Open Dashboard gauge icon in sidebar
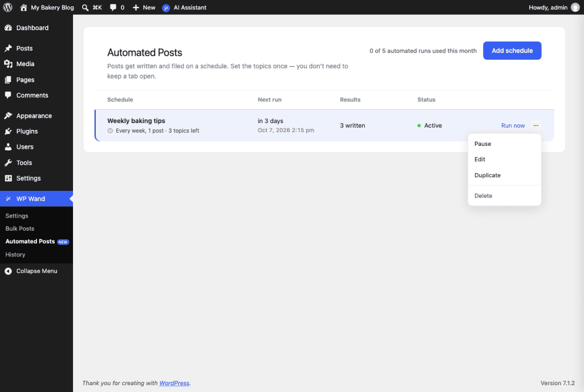This screenshot has height=392, width=584. click(8, 28)
